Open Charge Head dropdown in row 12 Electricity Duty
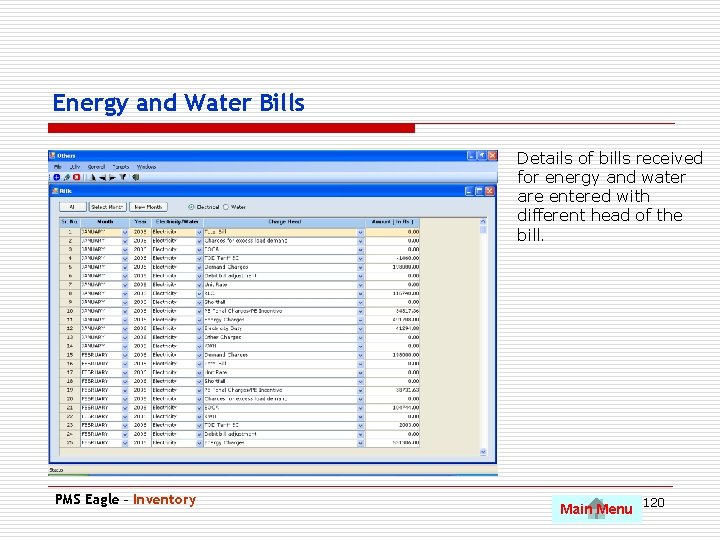 point(360,329)
